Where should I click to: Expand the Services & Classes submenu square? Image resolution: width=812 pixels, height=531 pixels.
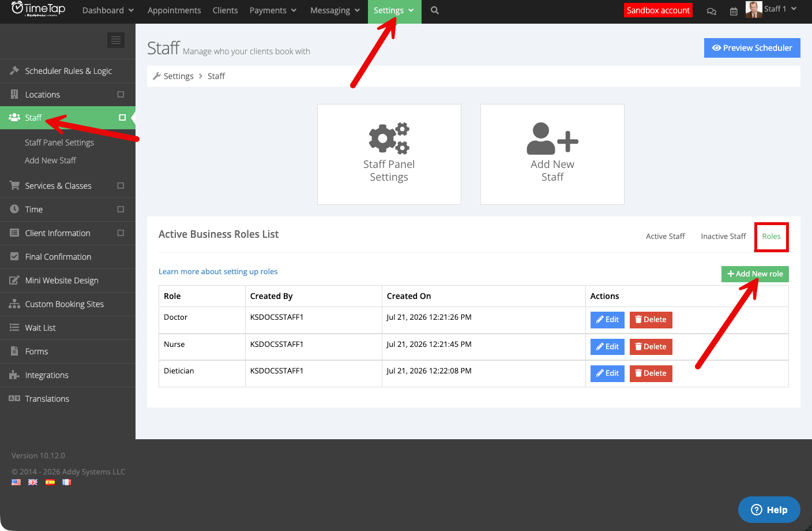pyautogui.click(x=121, y=185)
